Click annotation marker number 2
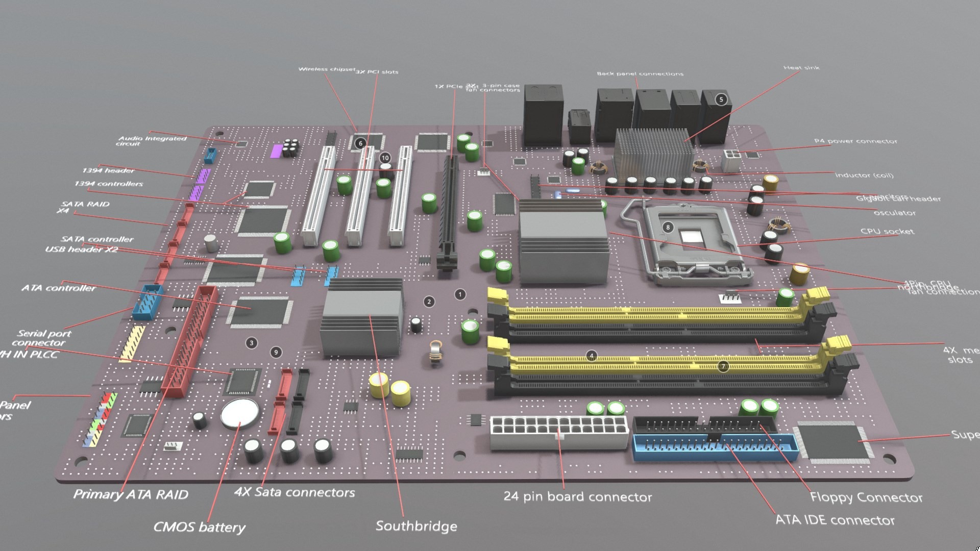The width and height of the screenshot is (980, 551). pos(429,302)
